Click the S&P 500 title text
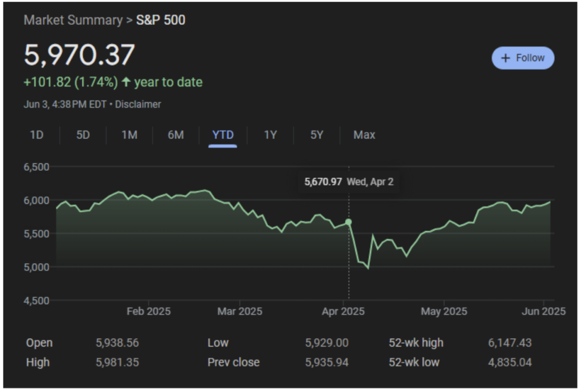This screenshot has width=581, height=392. pos(161,20)
